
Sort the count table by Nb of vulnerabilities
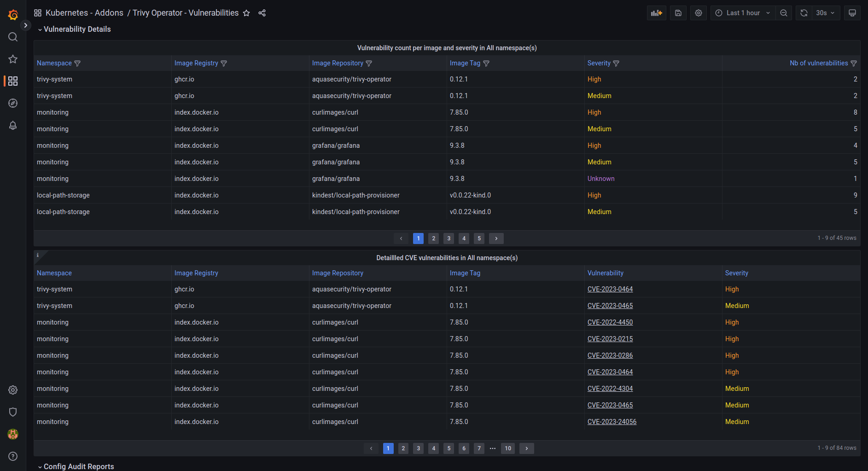point(819,63)
